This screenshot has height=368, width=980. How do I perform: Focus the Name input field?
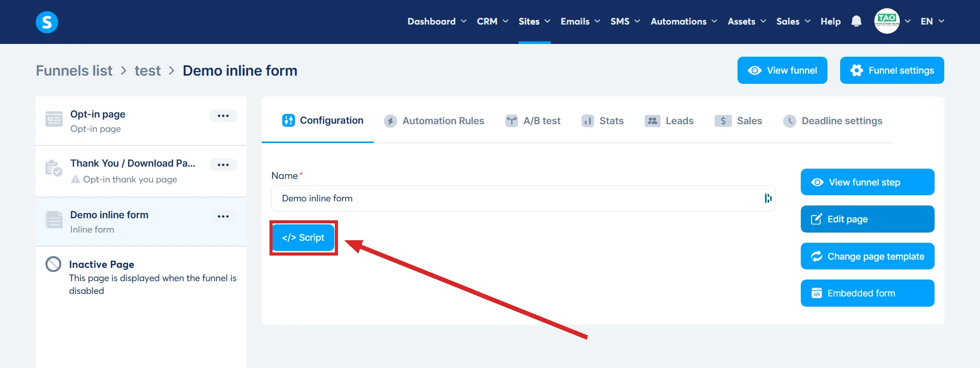[523, 198]
